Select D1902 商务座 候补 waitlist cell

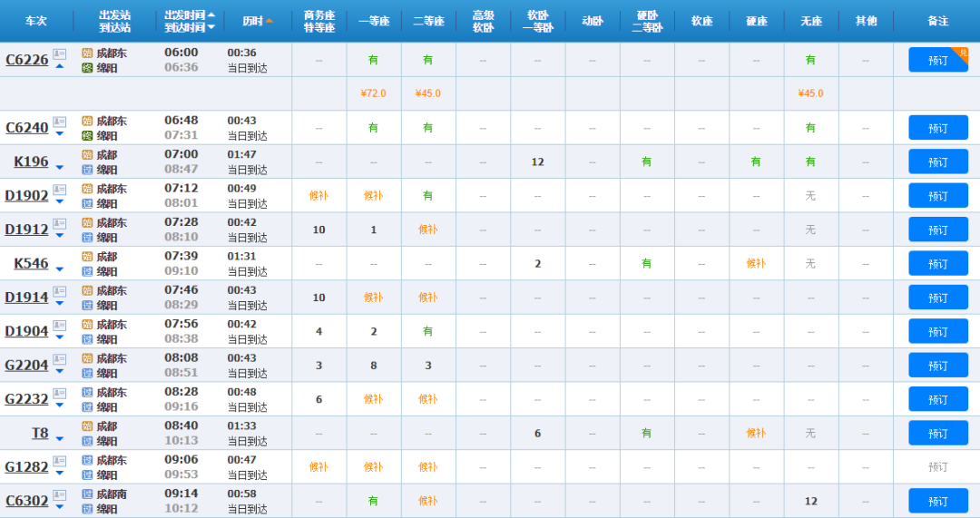[318, 196]
